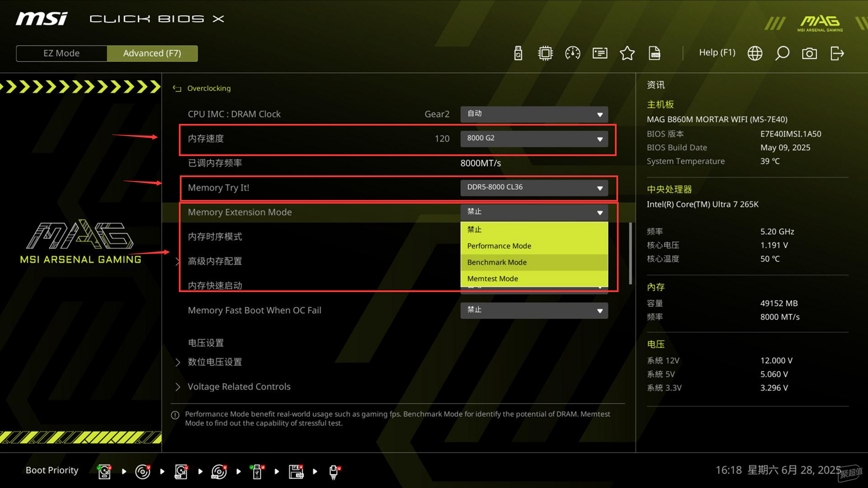Image resolution: width=868 pixels, height=488 pixels.
Task: Click the 系統 12V 12.000 V reading
Action: [776, 361]
